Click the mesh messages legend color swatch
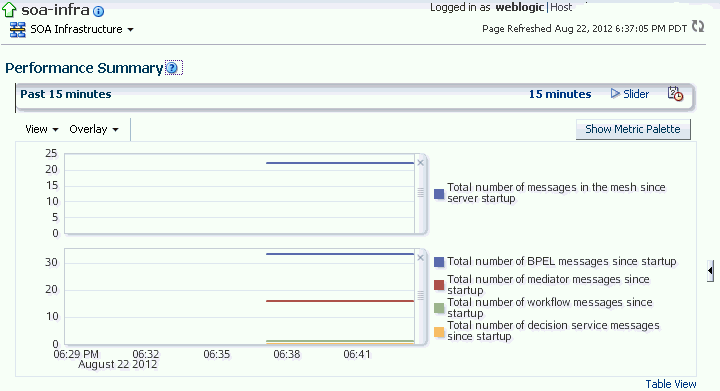The width and height of the screenshot is (720, 391). (439, 194)
